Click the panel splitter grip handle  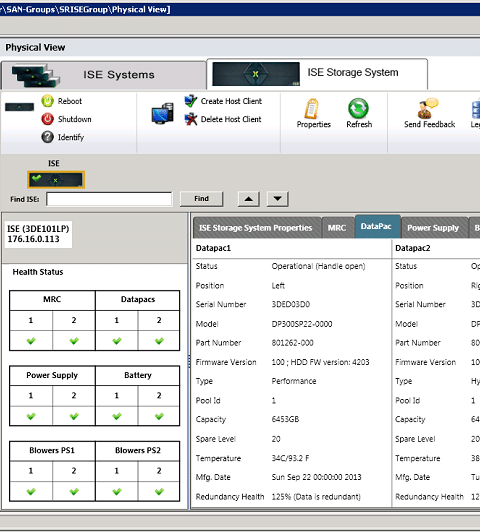pyautogui.click(x=189, y=361)
